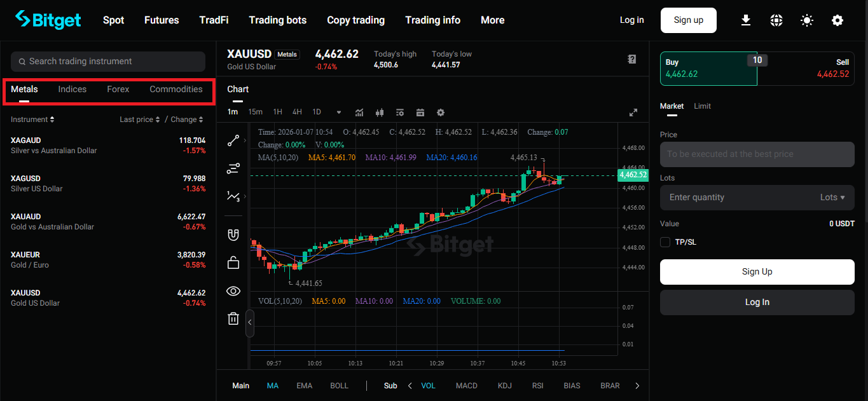
Task: Click the Sell price panel
Action: coord(806,69)
